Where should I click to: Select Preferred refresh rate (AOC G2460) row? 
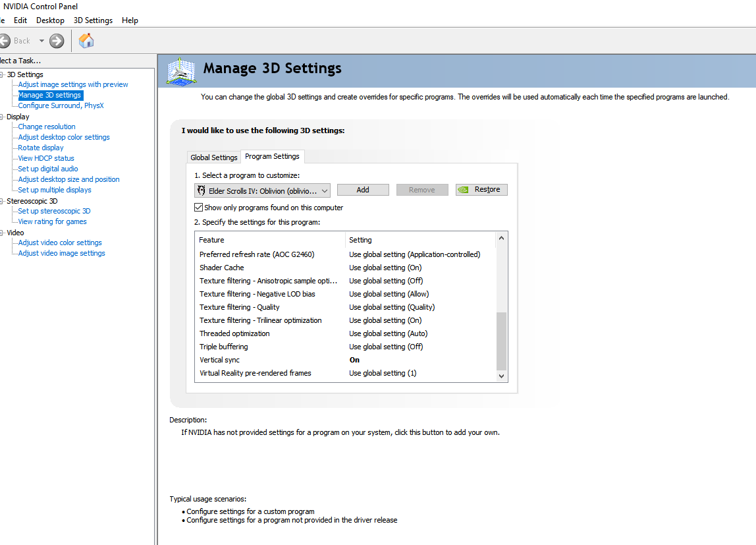tap(345, 254)
